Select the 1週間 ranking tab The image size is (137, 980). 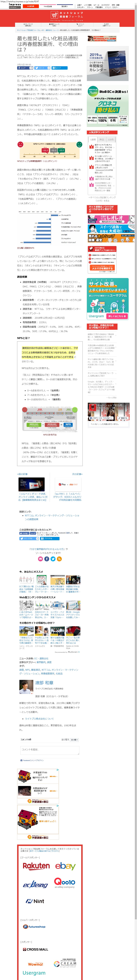click(x=93, y=140)
